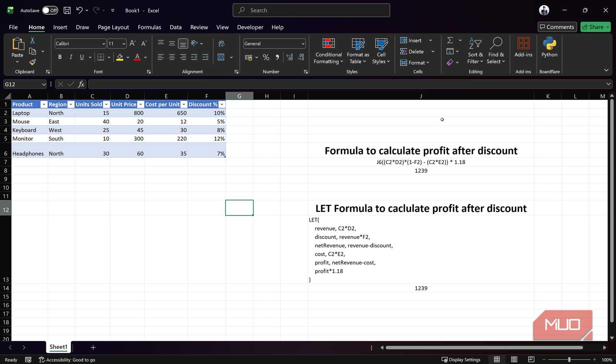This screenshot has height=364, width=616.
Task: Open the Region column filter dropdown
Action: click(x=70, y=104)
